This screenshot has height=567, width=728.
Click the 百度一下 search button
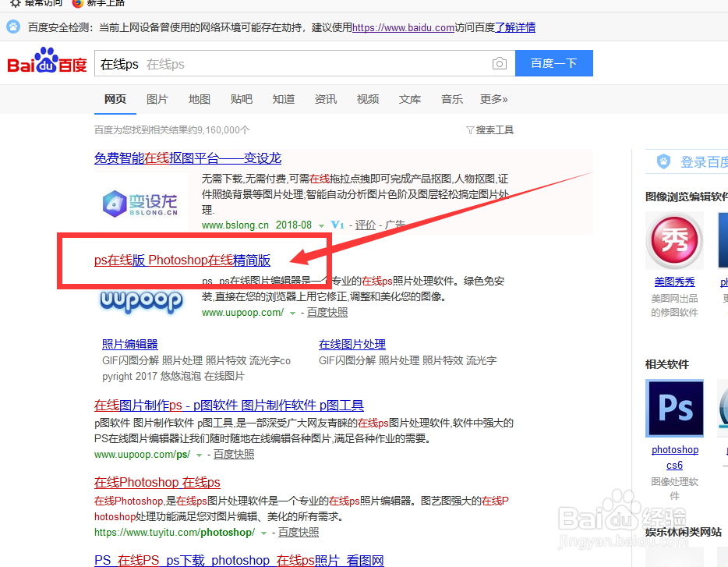(554, 63)
